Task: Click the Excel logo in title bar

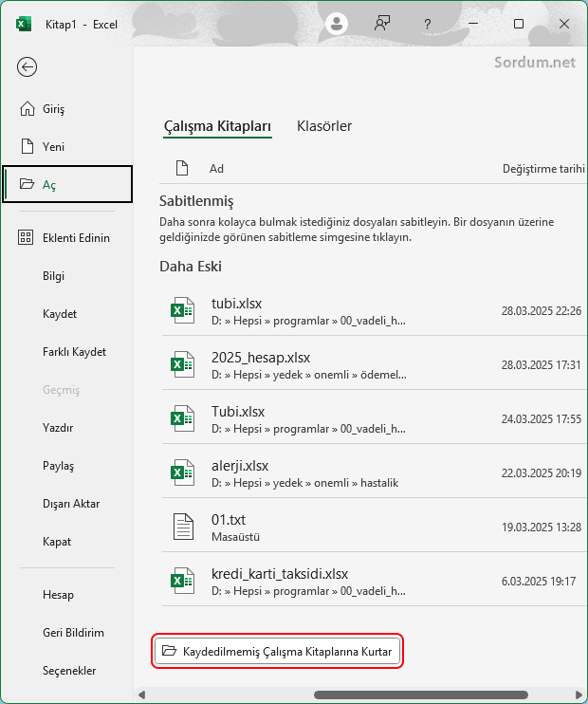Action: click(24, 24)
